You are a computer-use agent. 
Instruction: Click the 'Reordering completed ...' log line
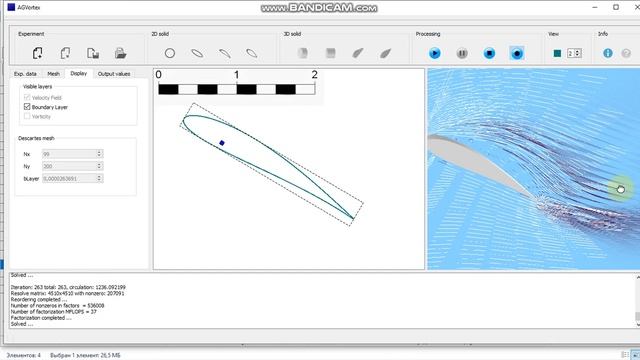[x=39, y=299]
